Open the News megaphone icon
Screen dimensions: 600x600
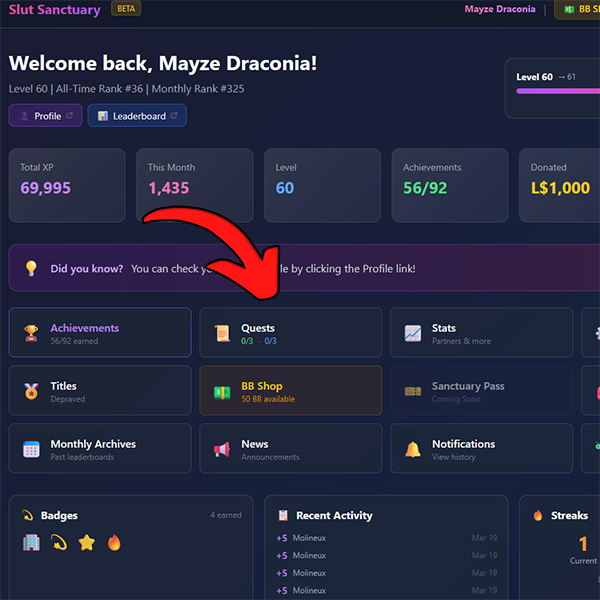(x=221, y=449)
